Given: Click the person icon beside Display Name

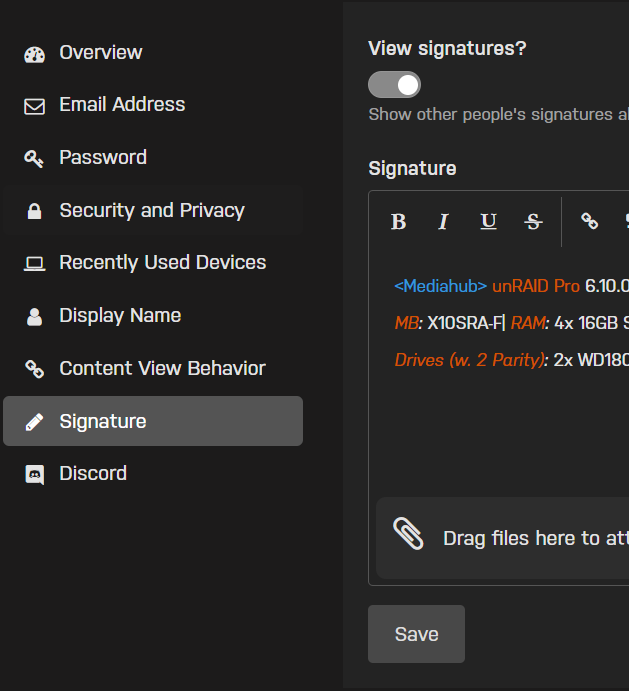Looking at the screenshot, I should 34,316.
